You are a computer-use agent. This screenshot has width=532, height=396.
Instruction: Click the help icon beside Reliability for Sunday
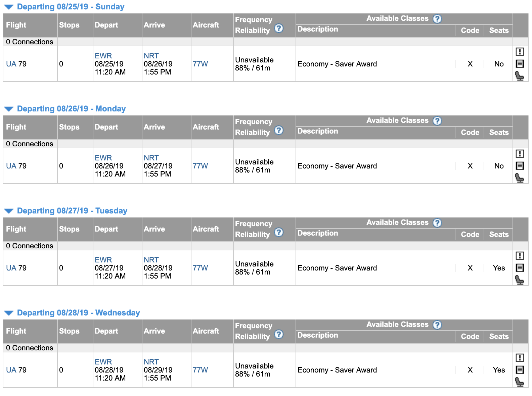click(x=278, y=29)
